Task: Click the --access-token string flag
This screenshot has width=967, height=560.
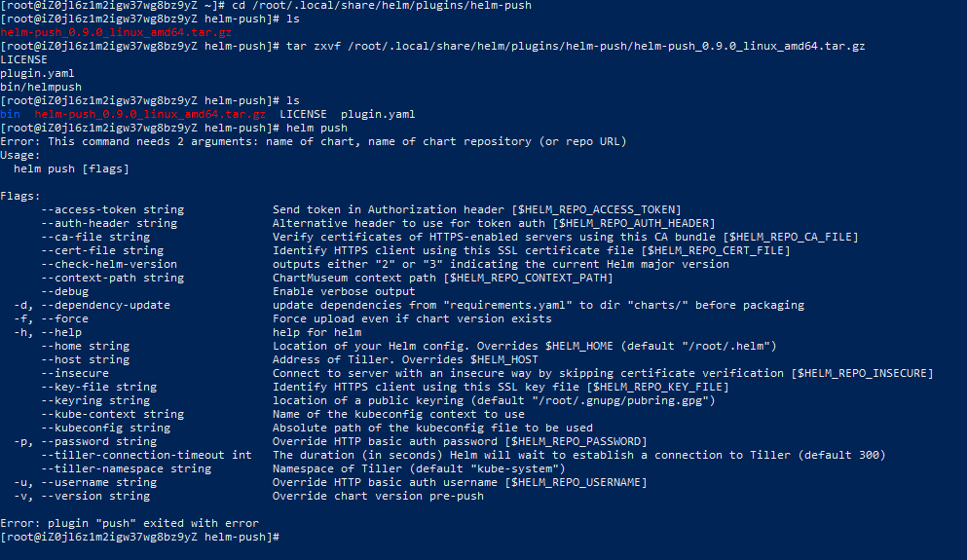Action: (x=113, y=209)
